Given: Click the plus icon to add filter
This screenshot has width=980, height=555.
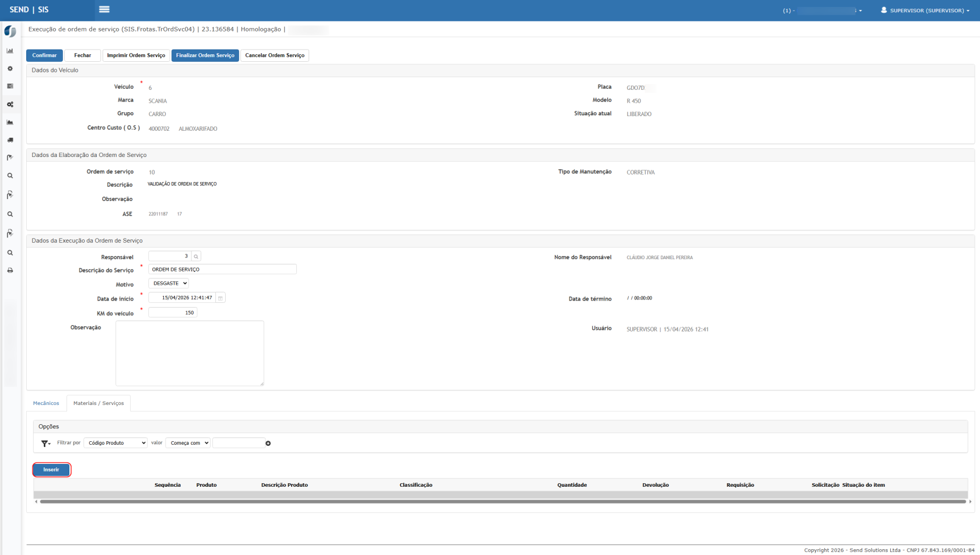Looking at the screenshot, I should click(x=268, y=444).
